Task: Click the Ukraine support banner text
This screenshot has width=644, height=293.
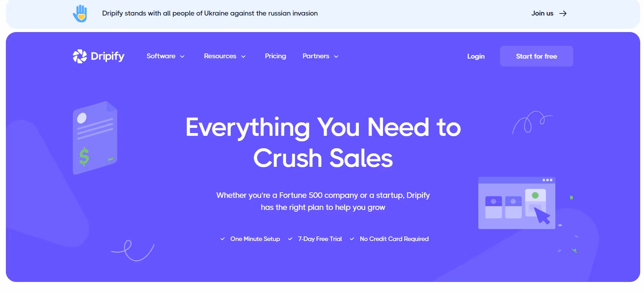Action: (x=210, y=13)
